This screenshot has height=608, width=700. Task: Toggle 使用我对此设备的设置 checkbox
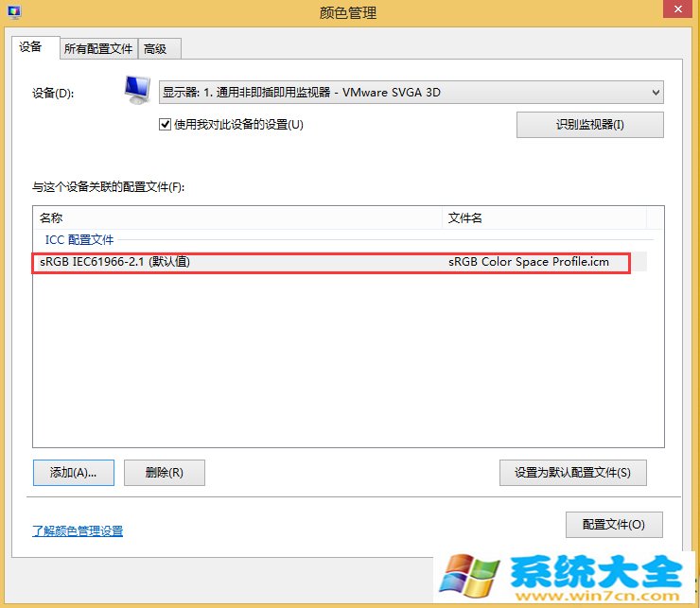coord(165,124)
